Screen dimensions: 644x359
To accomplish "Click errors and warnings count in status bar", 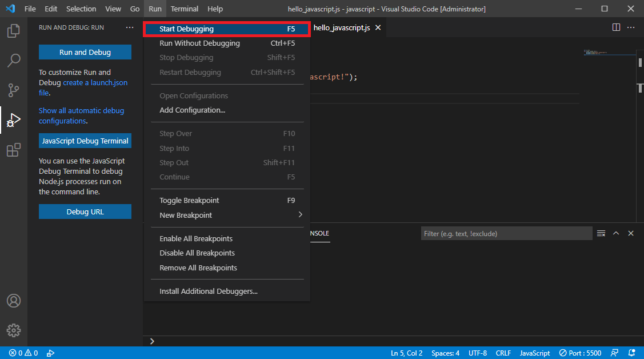I will tap(23, 353).
